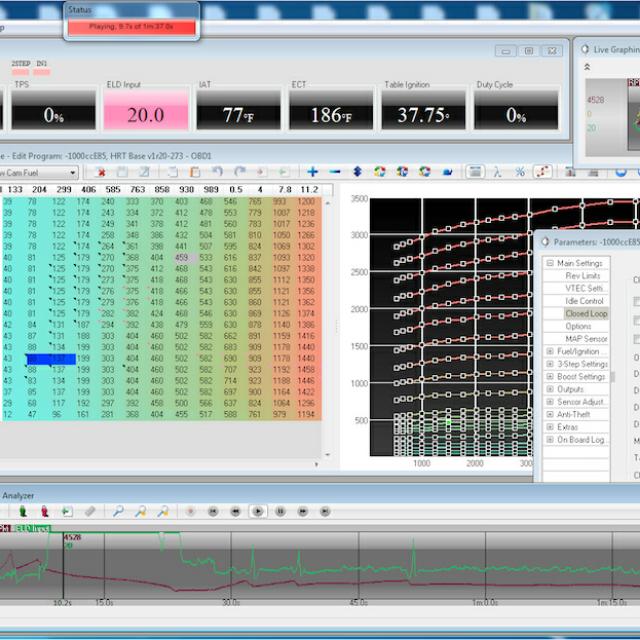Click the red marker icon in the analyzer
640x640 pixels.
coord(44,511)
